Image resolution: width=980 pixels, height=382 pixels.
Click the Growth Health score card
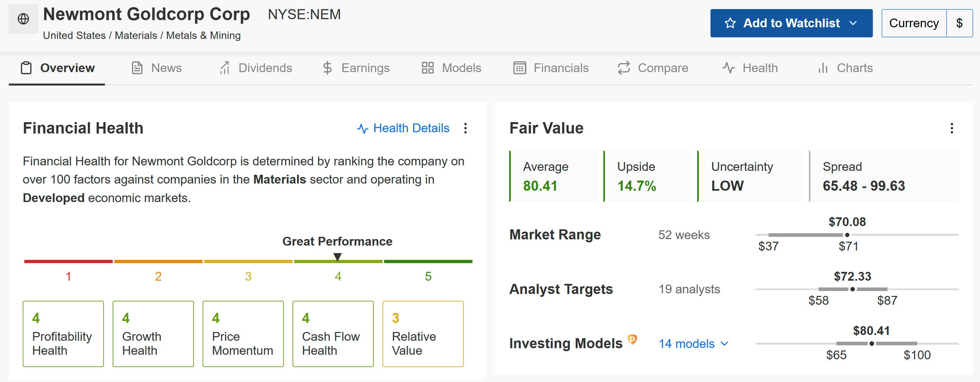click(153, 334)
